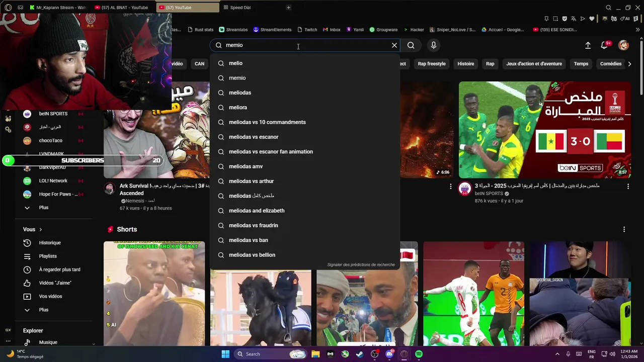
Task: Select the 'Rap freestyle' filter chip
Action: click(x=432, y=64)
